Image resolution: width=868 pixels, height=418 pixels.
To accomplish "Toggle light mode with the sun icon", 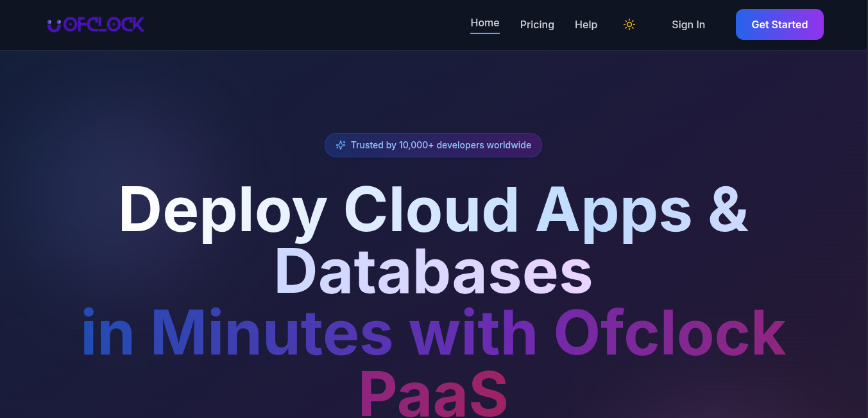I will [x=629, y=24].
